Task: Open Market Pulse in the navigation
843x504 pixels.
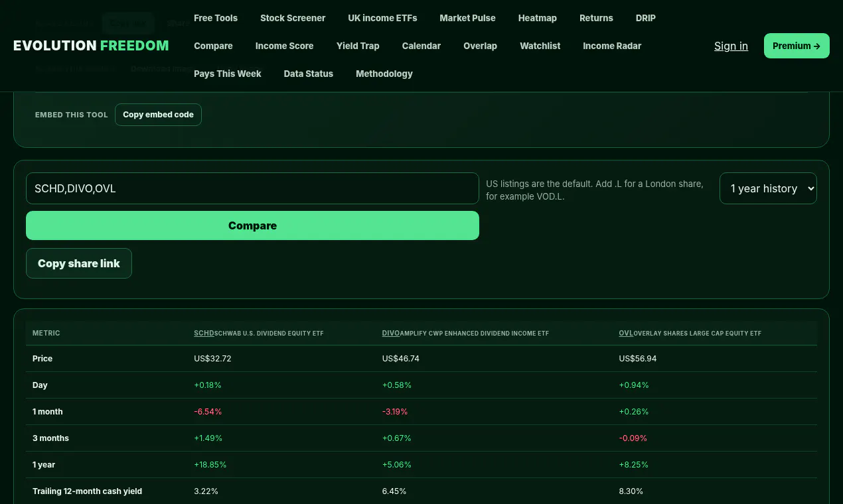Action: click(x=467, y=18)
